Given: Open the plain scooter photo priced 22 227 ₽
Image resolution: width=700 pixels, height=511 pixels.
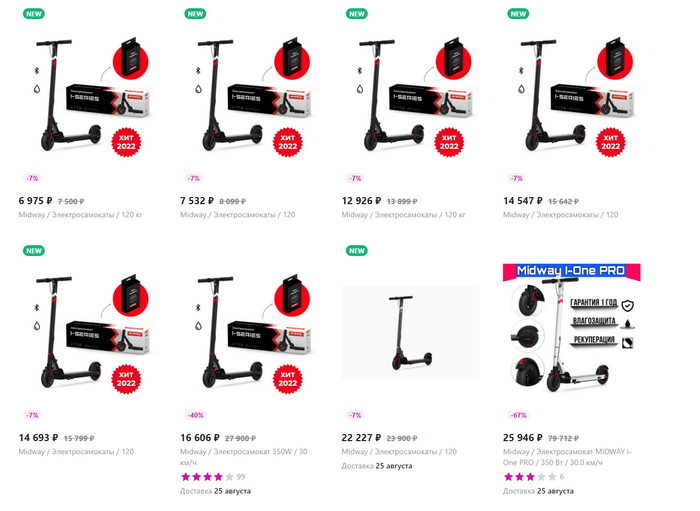Looking at the screenshot, I should [410, 332].
